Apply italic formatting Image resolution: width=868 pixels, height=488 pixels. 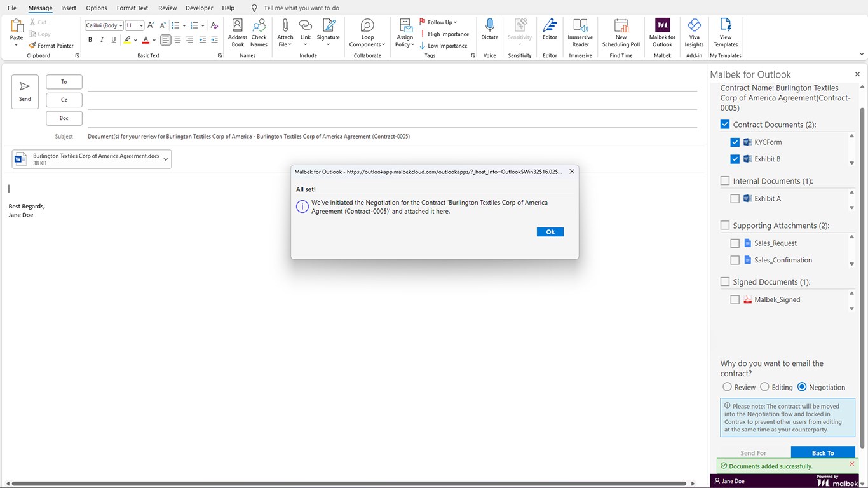click(x=102, y=40)
